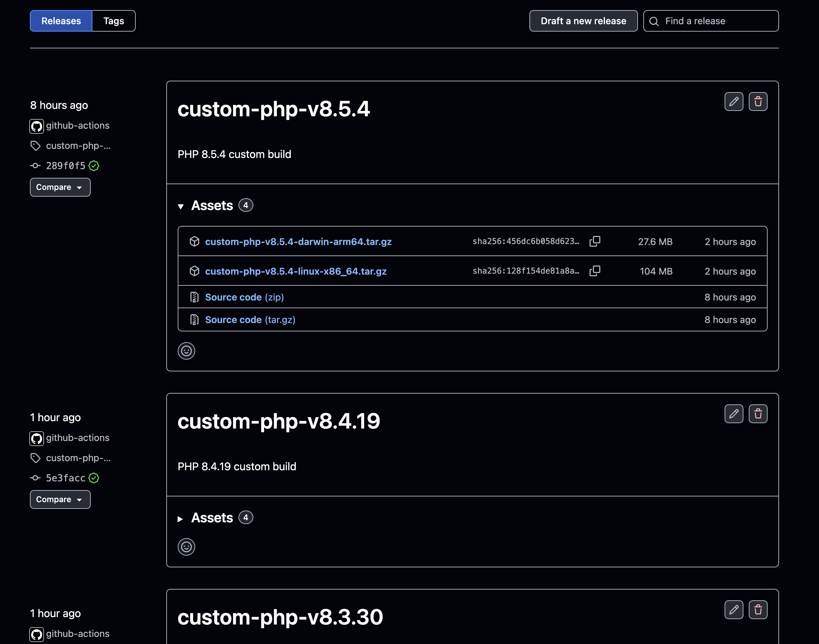Viewport: 819px width, 644px height.
Task: Copy sha256 of linux-x86_64 tarball
Action: click(x=594, y=271)
